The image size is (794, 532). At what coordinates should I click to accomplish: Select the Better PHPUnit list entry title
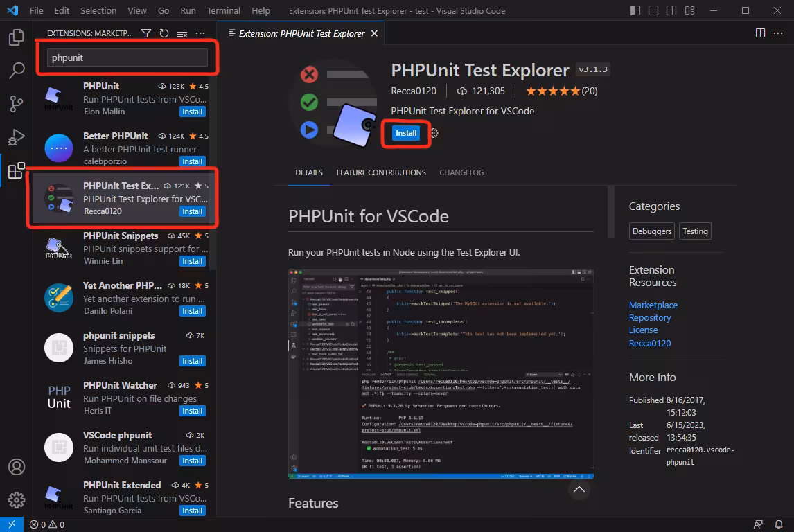tap(116, 136)
